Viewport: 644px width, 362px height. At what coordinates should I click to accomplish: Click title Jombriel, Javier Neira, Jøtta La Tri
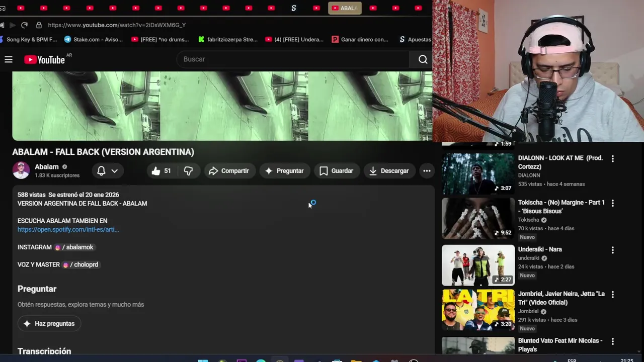561,298
